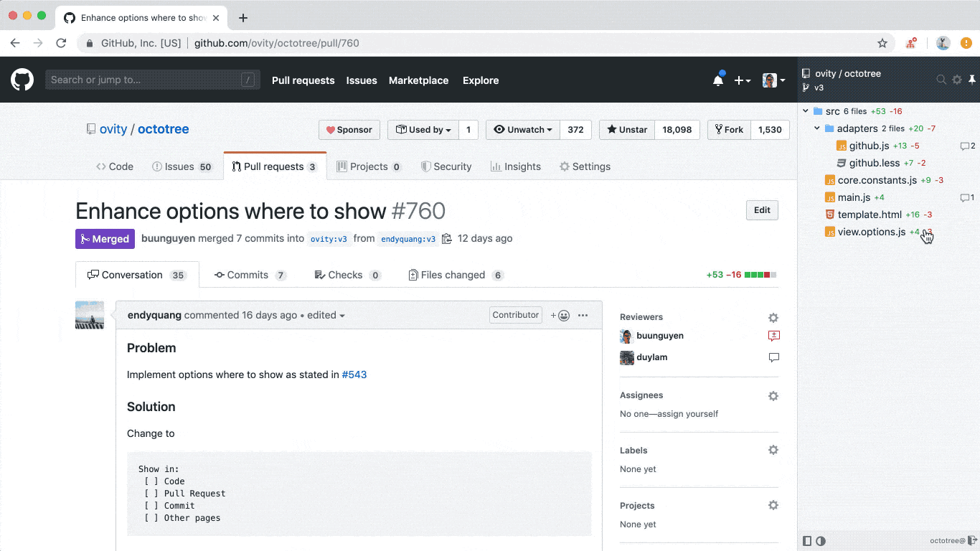Open Projects gear in sidebar
Viewport: 980px width, 551px height.
tap(773, 506)
